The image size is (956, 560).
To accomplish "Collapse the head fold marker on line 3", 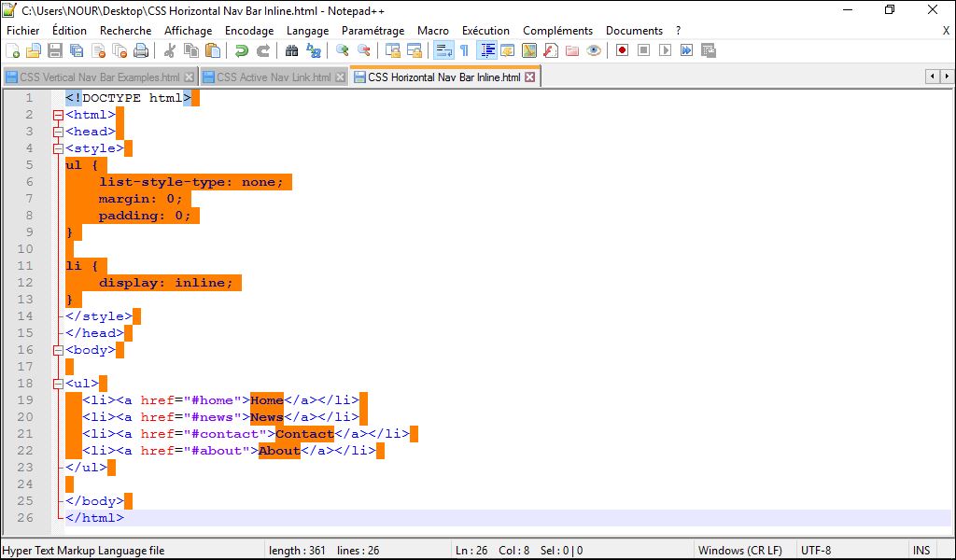I will pyautogui.click(x=58, y=132).
